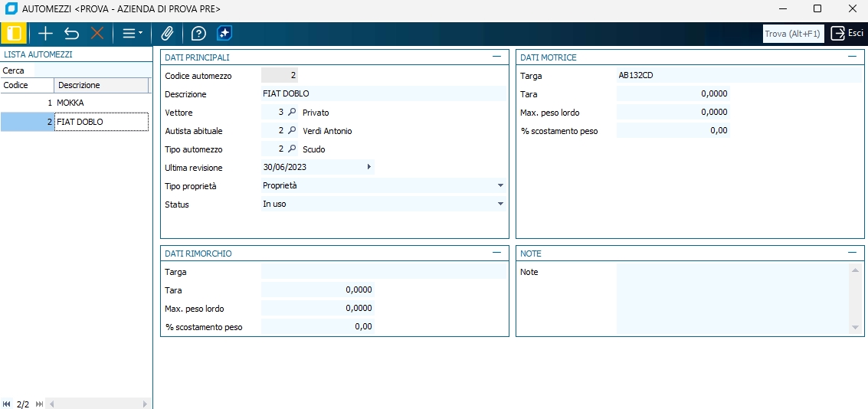
Task: Click the 2/2 record counter
Action: (x=23, y=404)
